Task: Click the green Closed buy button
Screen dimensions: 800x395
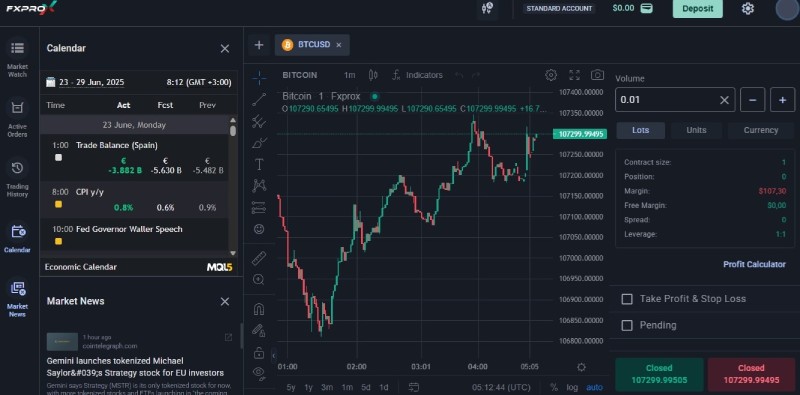Action: (x=659, y=375)
